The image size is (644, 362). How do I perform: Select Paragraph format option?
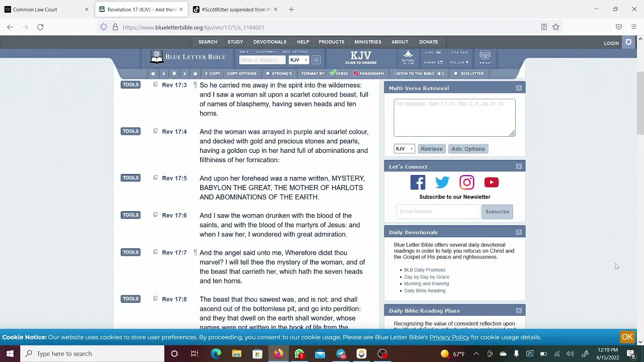coord(369,73)
